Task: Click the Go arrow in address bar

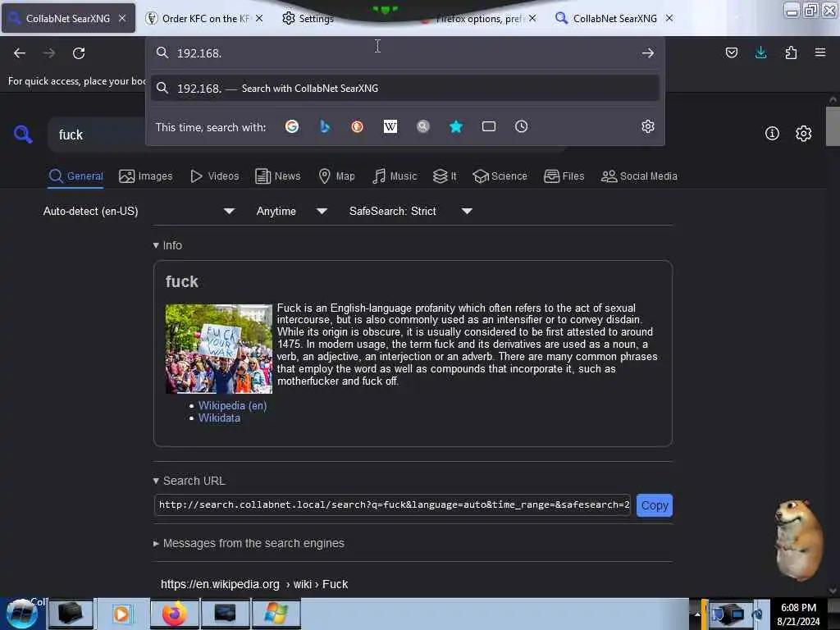Action: (648, 53)
